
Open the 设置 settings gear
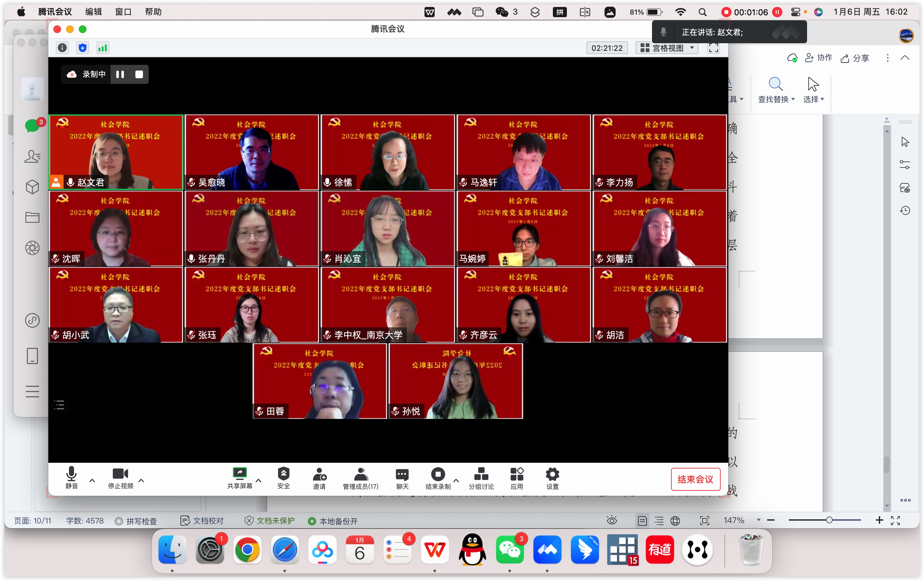click(x=552, y=475)
